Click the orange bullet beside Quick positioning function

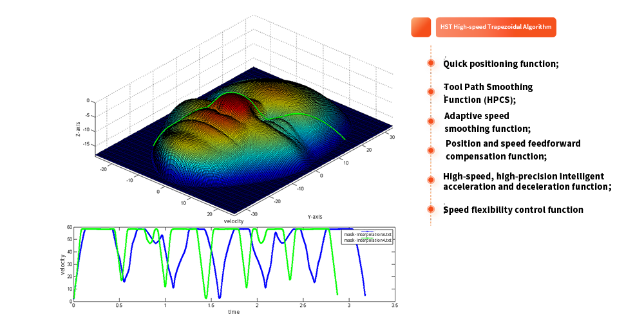click(x=433, y=65)
